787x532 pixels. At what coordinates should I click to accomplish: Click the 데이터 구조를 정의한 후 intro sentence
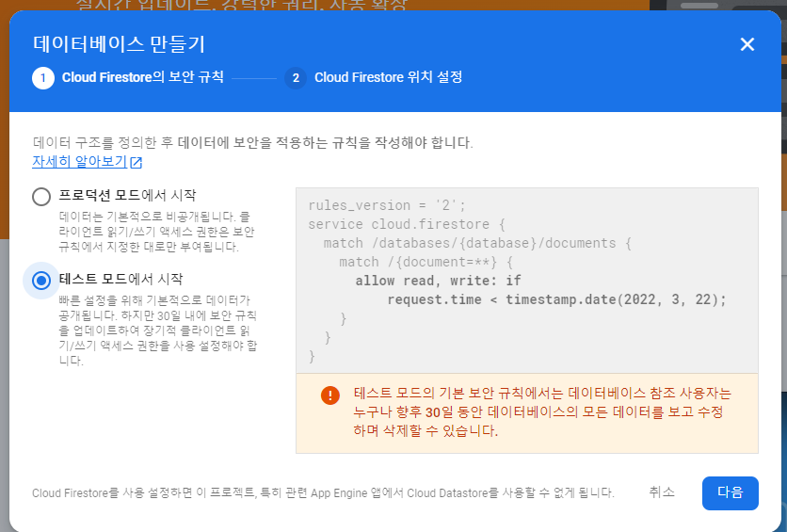252,142
